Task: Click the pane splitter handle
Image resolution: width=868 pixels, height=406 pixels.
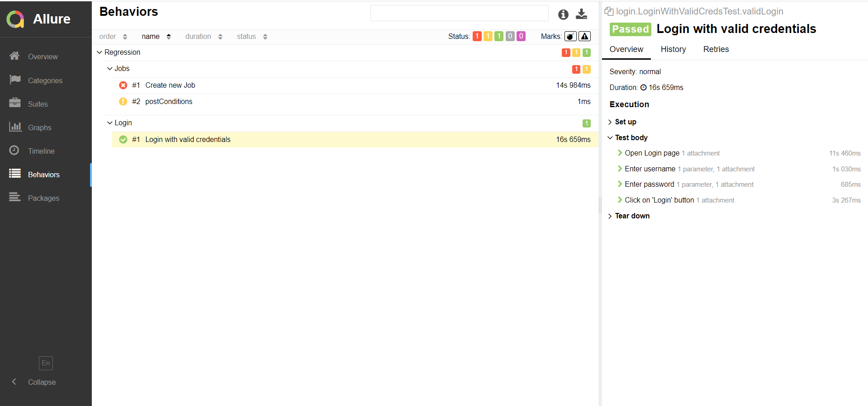Action: coord(600,205)
